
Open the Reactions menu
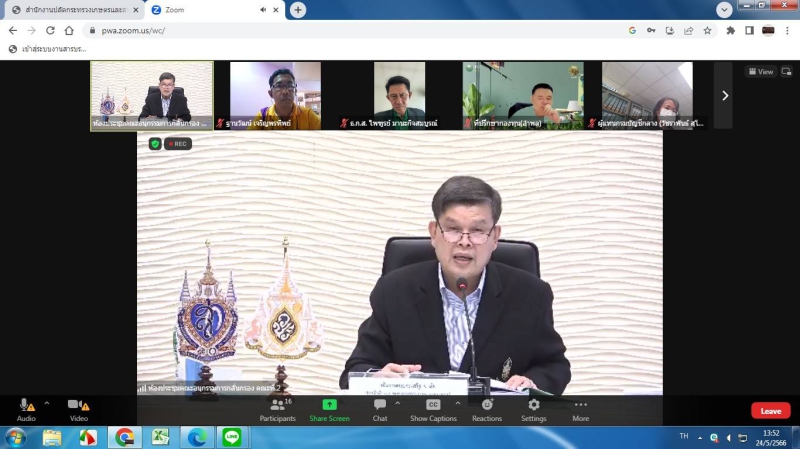487,406
